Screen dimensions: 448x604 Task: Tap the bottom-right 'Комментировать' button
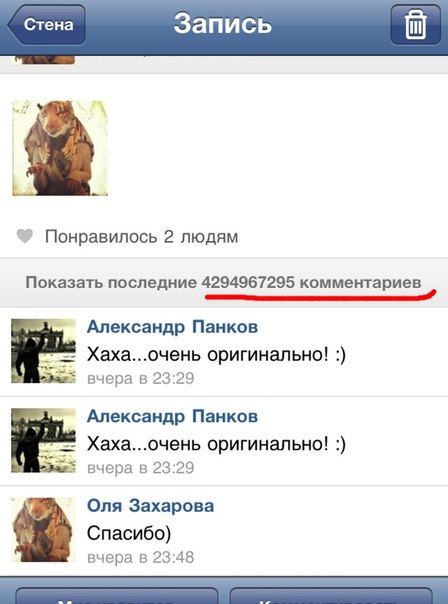[331, 596]
